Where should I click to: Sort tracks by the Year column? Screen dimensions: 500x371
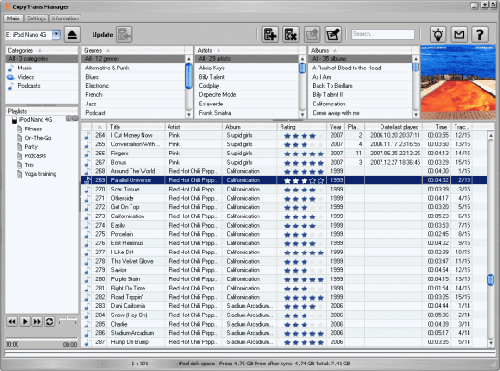coord(336,127)
